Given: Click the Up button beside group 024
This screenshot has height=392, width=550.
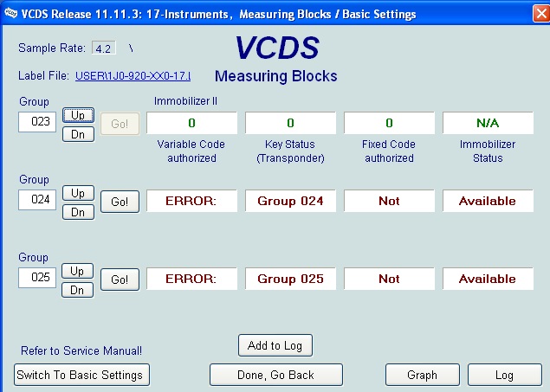Looking at the screenshot, I should pyautogui.click(x=78, y=193).
